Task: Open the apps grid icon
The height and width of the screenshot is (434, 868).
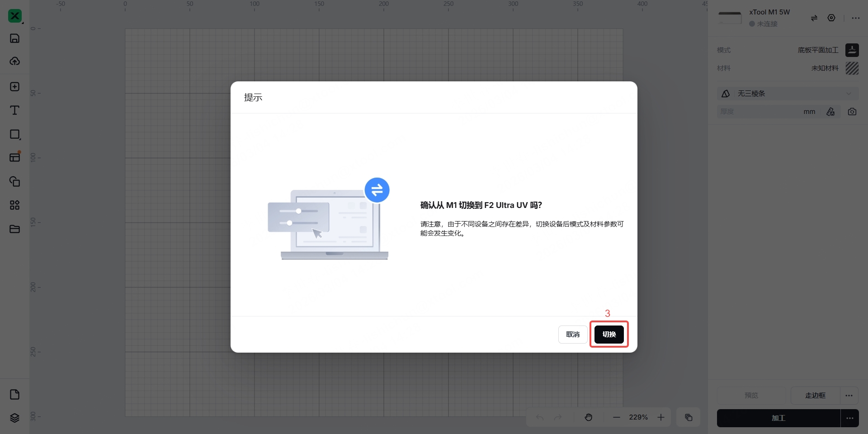Action: tap(14, 205)
